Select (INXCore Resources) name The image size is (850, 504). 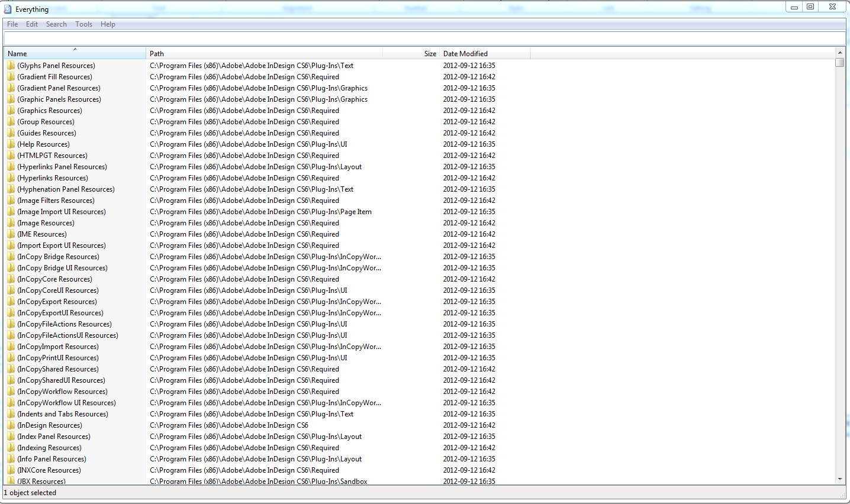tap(49, 470)
